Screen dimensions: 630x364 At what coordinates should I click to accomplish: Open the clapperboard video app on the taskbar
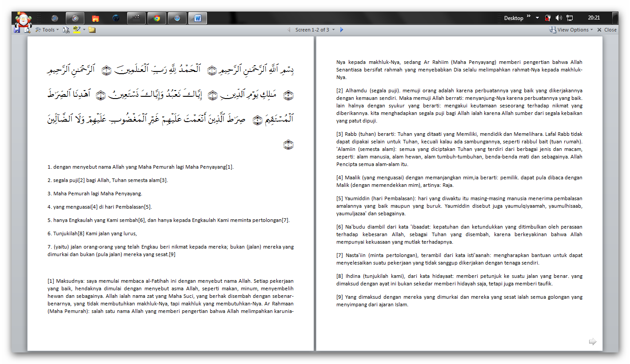click(x=136, y=18)
